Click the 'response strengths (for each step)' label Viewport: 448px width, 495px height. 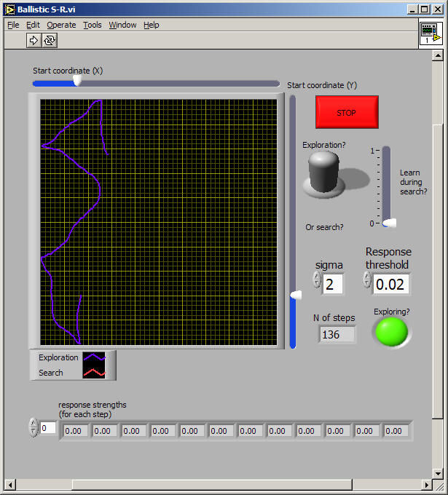[x=93, y=409]
